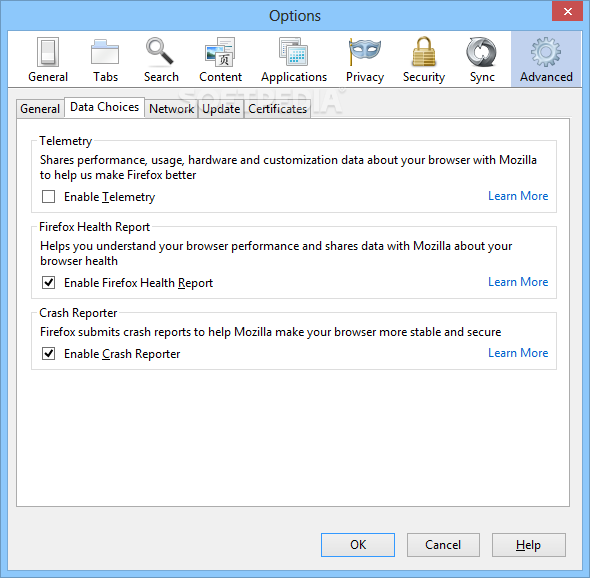The width and height of the screenshot is (590, 578).
Task: Tick the Enable Telemetry checkbox
Action: (x=49, y=196)
